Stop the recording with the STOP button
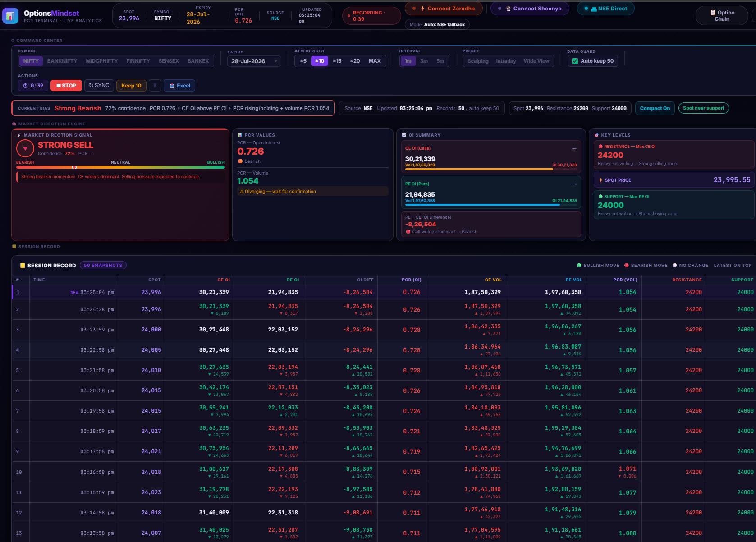Screen dimensions: 756x542 click(x=66, y=86)
